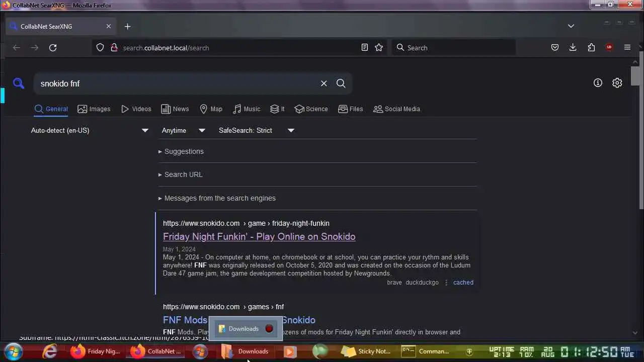The image size is (644, 362).
Task: Show site security info via padlock icon
Action: click(114, 47)
